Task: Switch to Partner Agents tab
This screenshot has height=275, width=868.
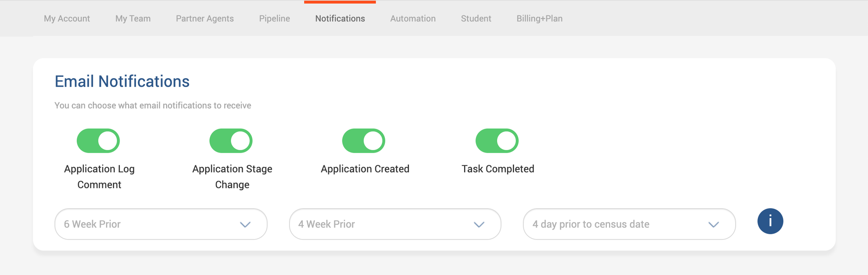Action: 205,19
